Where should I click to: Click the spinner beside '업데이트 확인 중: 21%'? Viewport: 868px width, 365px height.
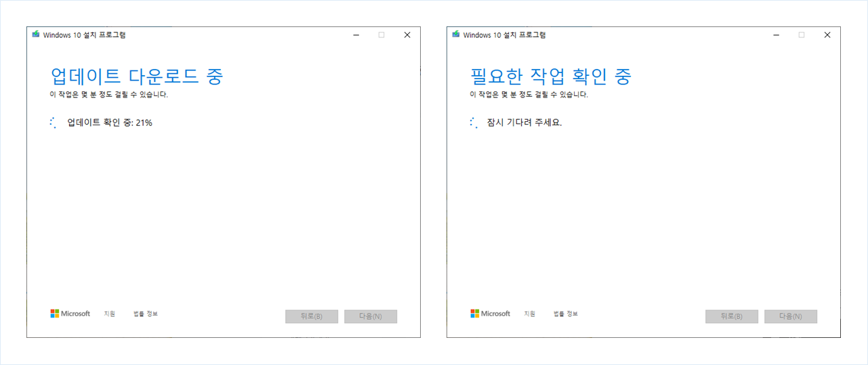[53, 123]
